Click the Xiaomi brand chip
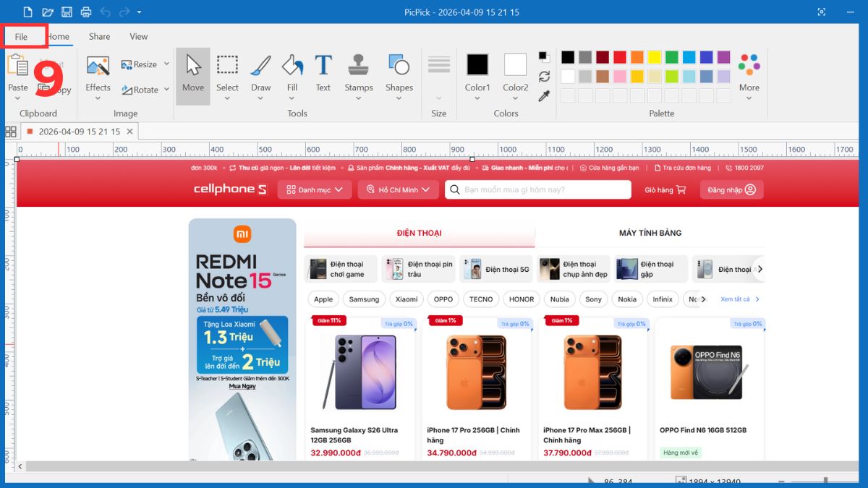This screenshot has width=868, height=488. (x=407, y=299)
